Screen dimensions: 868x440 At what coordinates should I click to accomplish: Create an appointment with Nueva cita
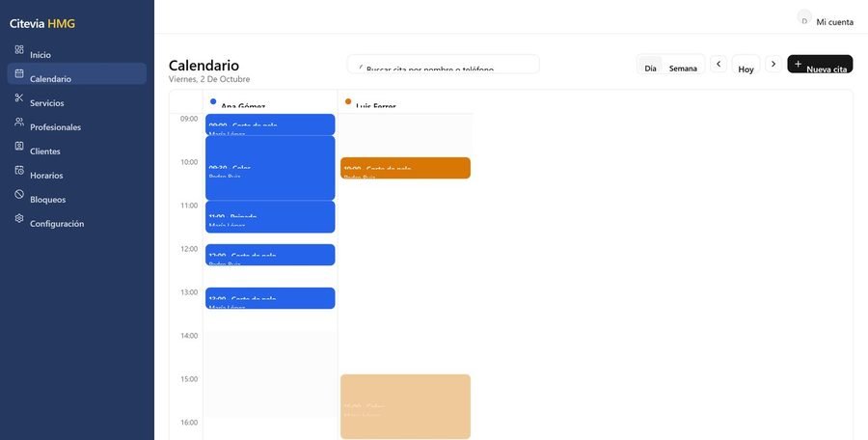coord(820,65)
